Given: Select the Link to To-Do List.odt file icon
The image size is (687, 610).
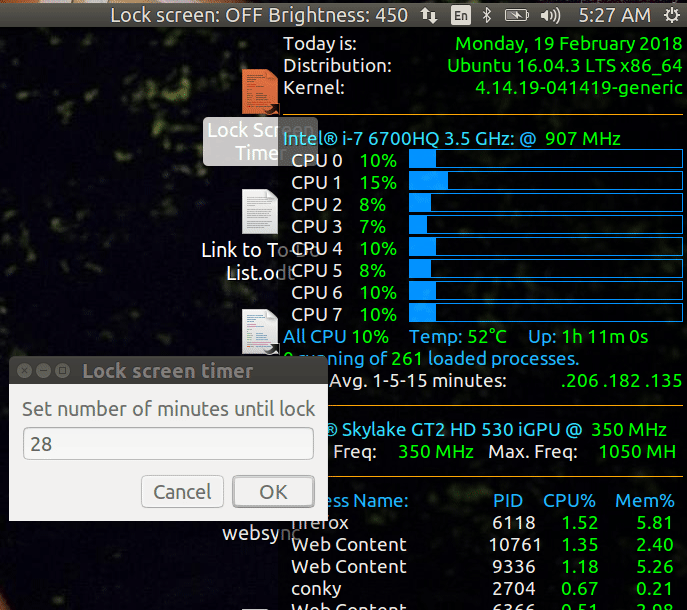Looking at the screenshot, I should 260,212.
